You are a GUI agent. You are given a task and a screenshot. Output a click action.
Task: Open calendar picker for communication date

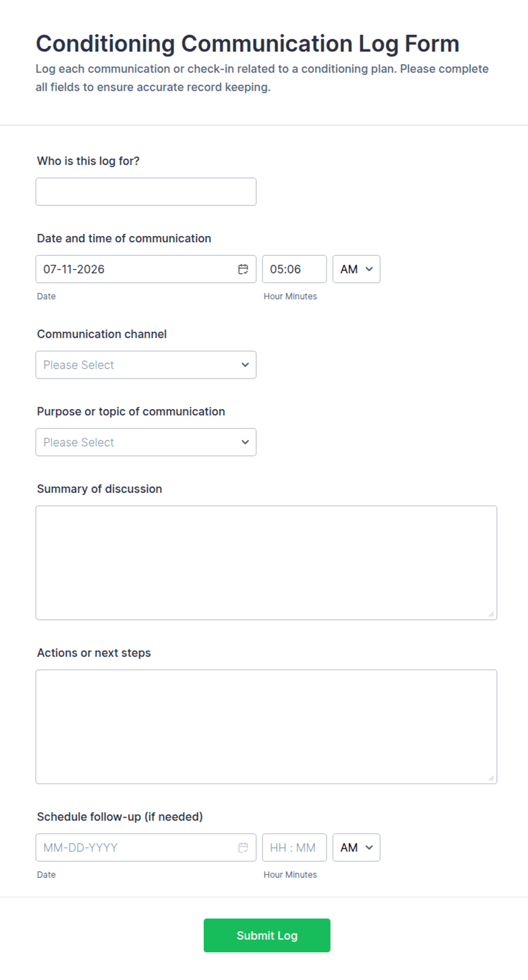pos(243,270)
